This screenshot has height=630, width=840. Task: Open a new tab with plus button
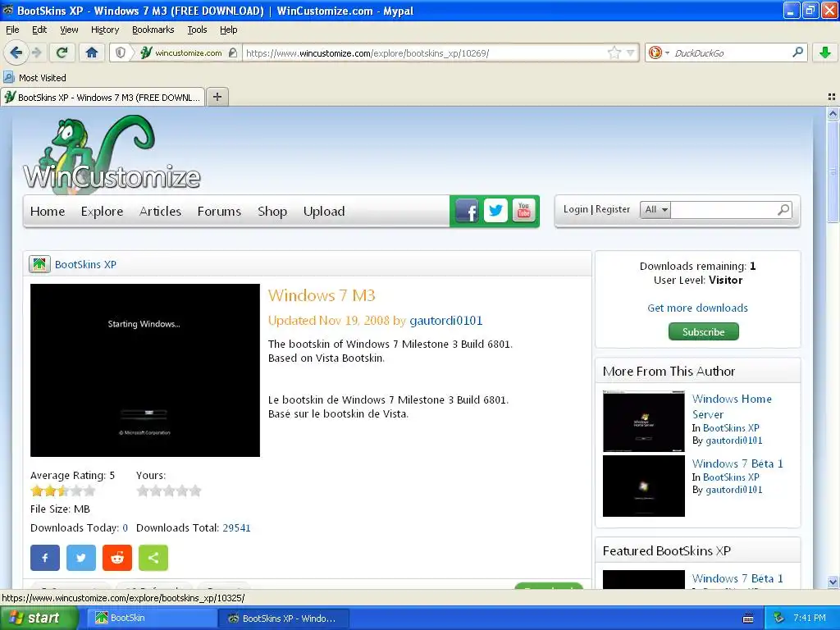[x=217, y=97]
